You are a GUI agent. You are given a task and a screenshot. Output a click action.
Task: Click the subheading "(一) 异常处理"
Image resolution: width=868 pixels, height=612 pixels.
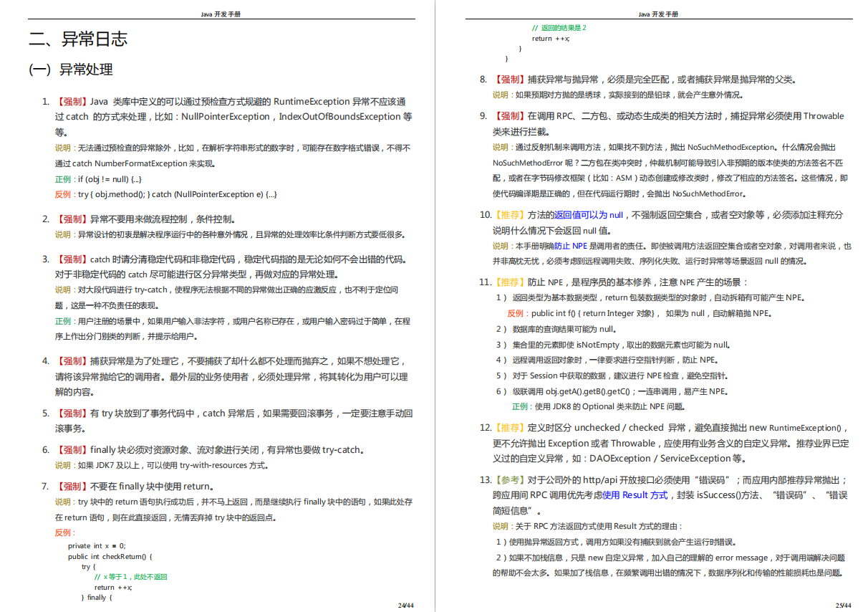(x=71, y=70)
